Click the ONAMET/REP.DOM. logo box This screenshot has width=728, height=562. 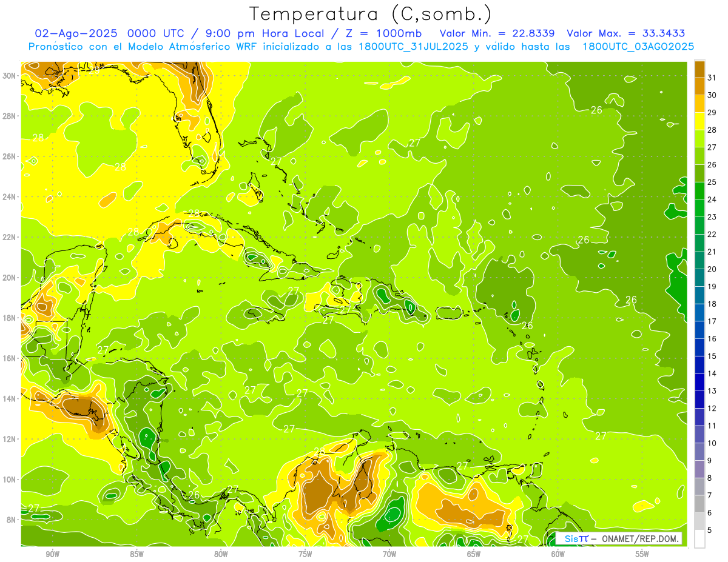click(x=619, y=538)
